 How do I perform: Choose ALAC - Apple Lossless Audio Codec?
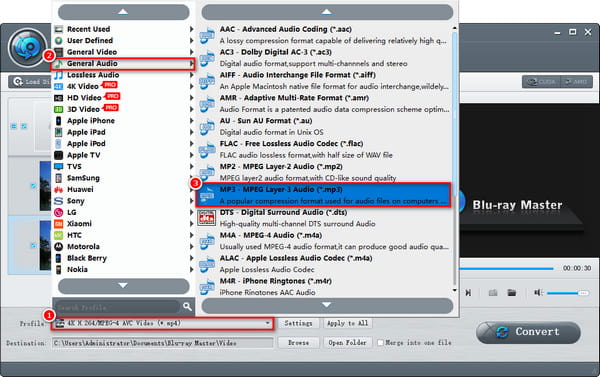pyautogui.click(x=324, y=264)
